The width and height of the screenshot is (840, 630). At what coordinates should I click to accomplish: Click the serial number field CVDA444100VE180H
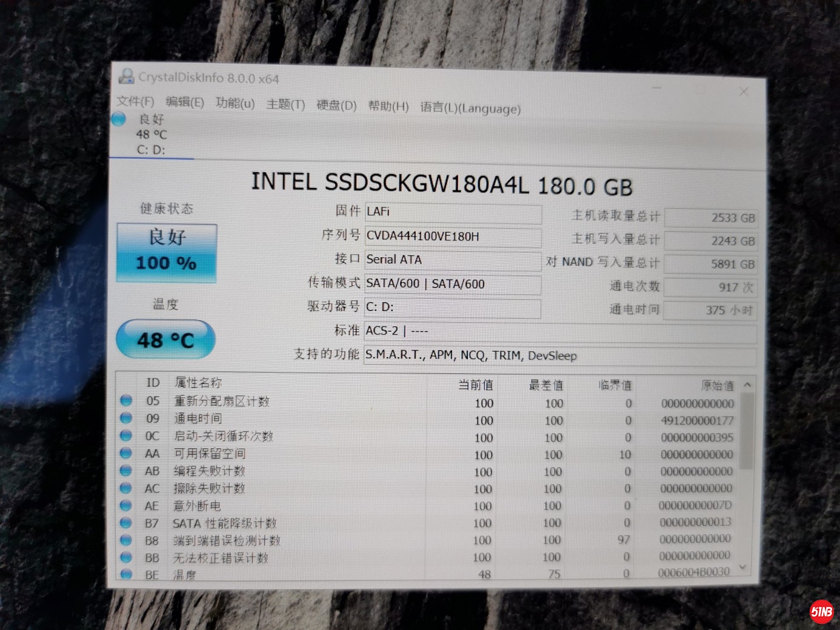[453, 236]
